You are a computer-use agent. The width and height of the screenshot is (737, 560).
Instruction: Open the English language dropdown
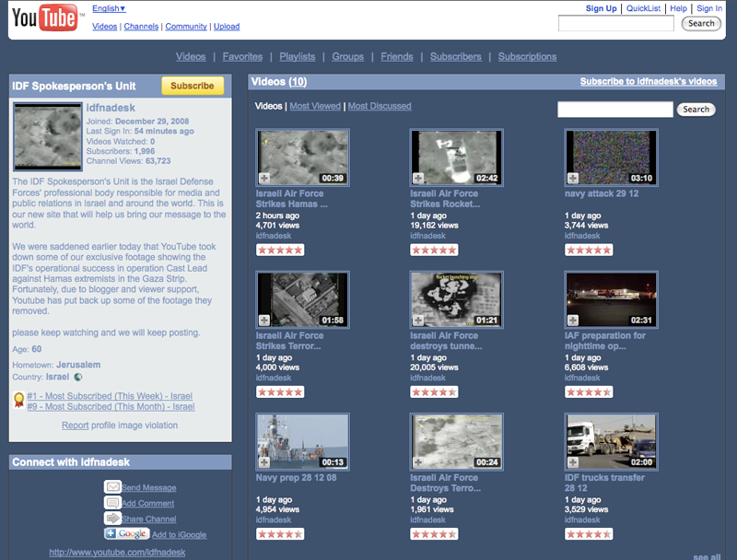109,8
